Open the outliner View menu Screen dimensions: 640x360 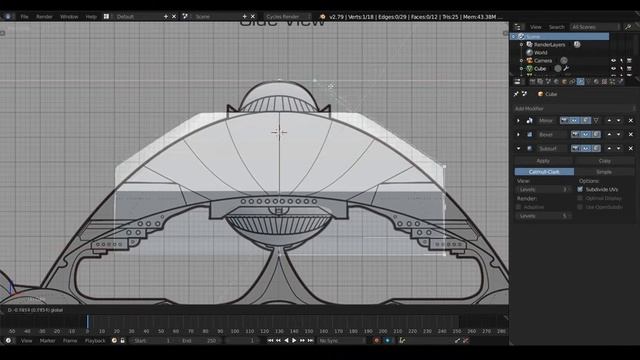coord(536,27)
